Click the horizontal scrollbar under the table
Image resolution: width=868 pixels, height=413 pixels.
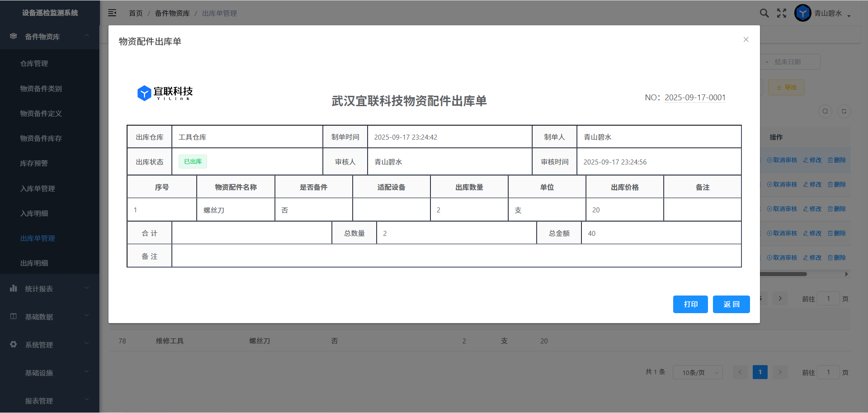(x=784, y=274)
